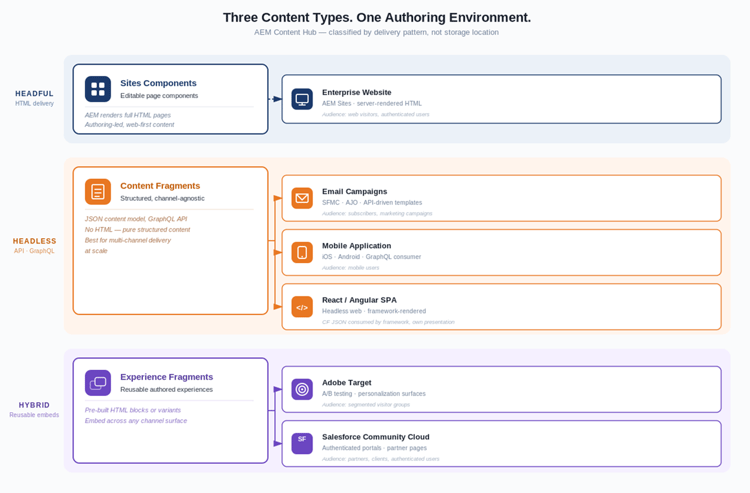Click the main title Three Content Types
Image resolution: width=750 pixels, height=493 pixels.
coord(377,18)
